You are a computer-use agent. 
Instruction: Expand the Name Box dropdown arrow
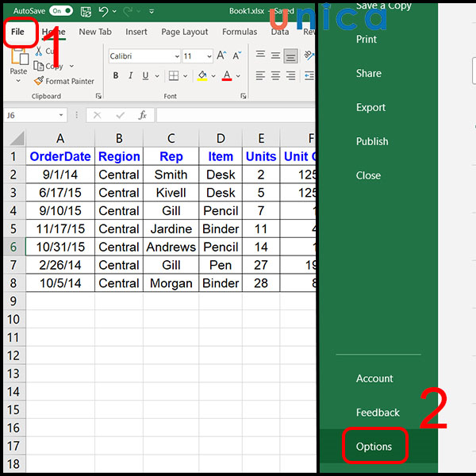point(61,115)
